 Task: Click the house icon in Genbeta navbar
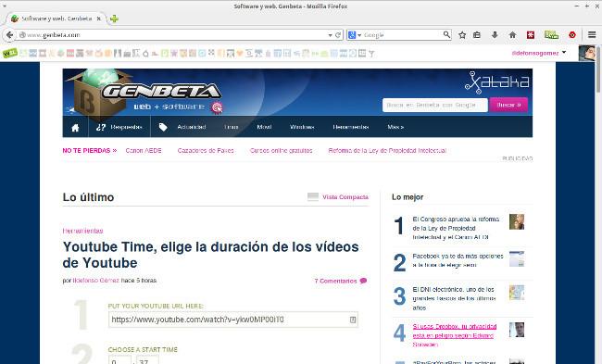click(75, 128)
